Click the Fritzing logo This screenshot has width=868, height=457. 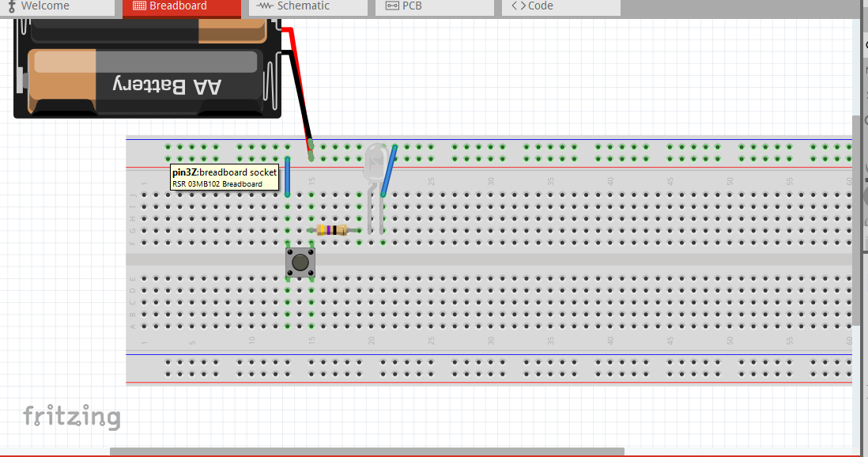[x=71, y=416]
